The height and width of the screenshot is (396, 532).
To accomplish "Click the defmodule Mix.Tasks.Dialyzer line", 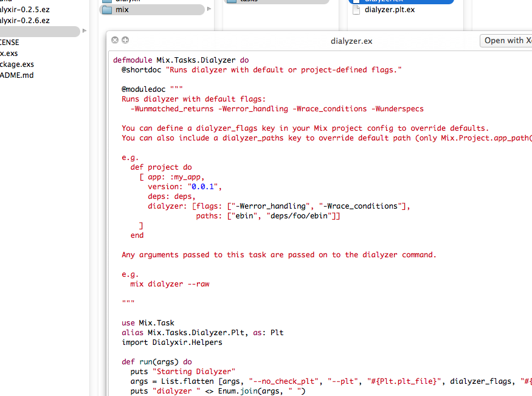I will pyautogui.click(x=181, y=60).
